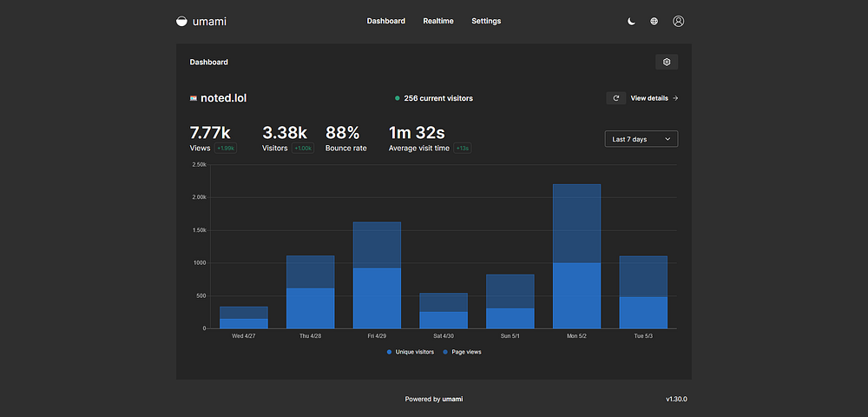Follow the View details link
Screen dimensions: 868x417
pos(649,98)
